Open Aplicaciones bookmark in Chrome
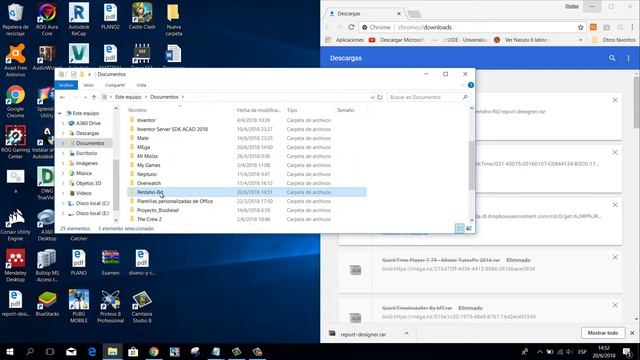640x360 pixels. coord(344,40)
